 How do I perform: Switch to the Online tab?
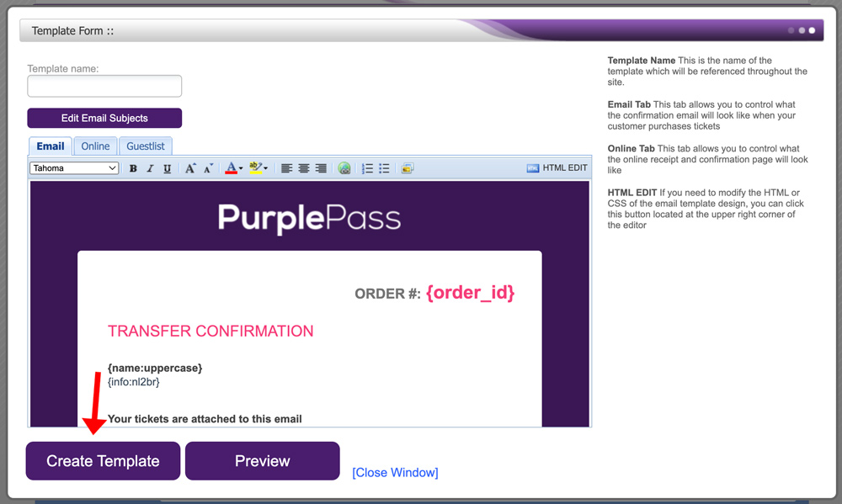tap(95, 146)
